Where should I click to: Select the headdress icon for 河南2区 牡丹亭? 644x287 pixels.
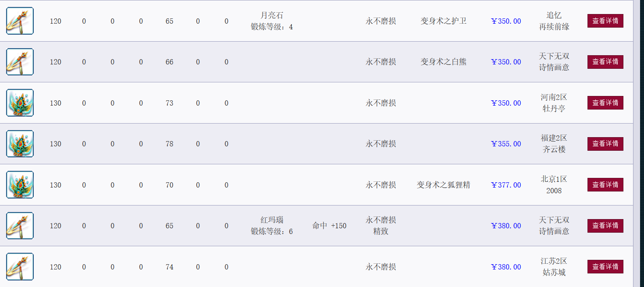click(20, 103)
